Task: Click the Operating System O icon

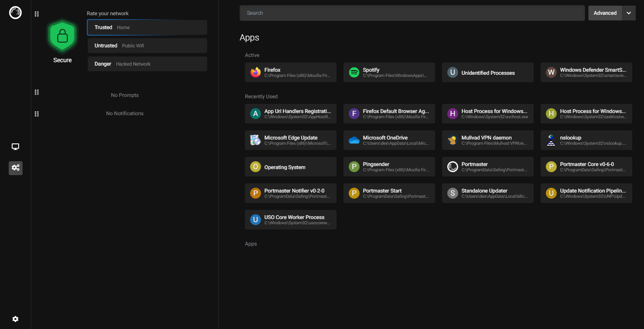Action: (256, 167)
